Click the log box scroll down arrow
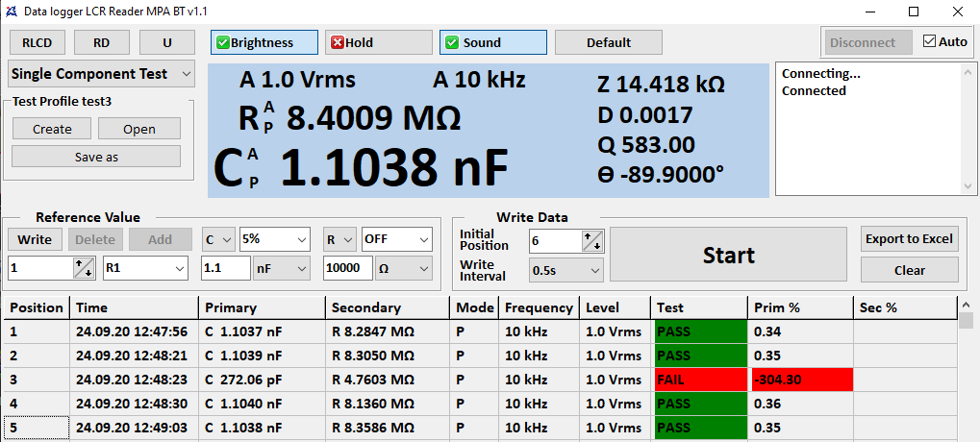This screenshot has width=980, height=442. [x=968, y=187]
